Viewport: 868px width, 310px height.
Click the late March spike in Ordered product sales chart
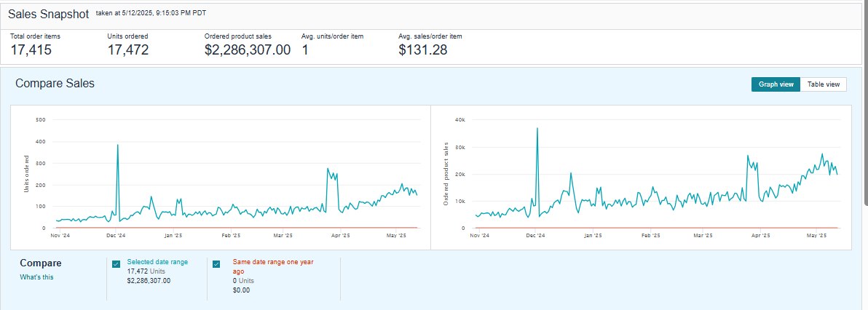747,156
